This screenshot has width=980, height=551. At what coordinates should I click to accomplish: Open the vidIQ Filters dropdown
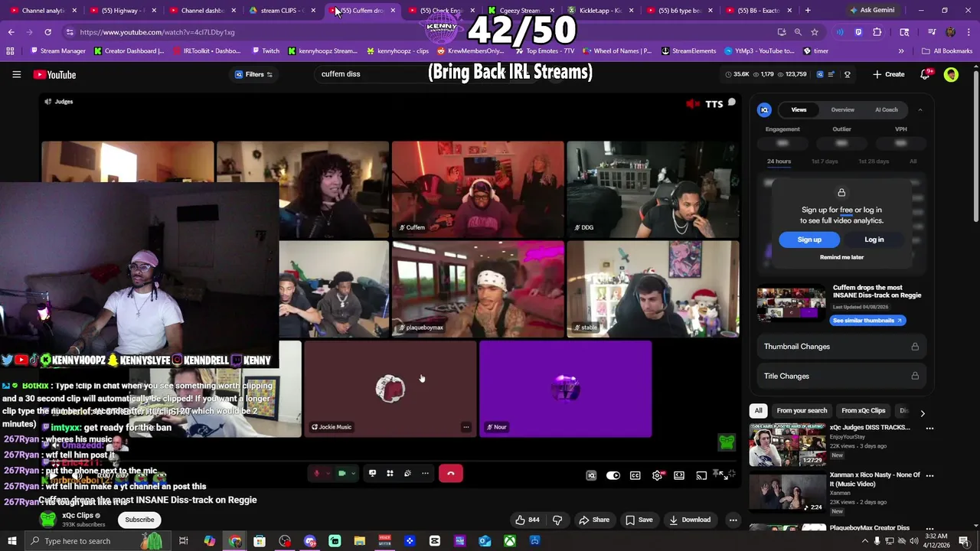(253, 74)
